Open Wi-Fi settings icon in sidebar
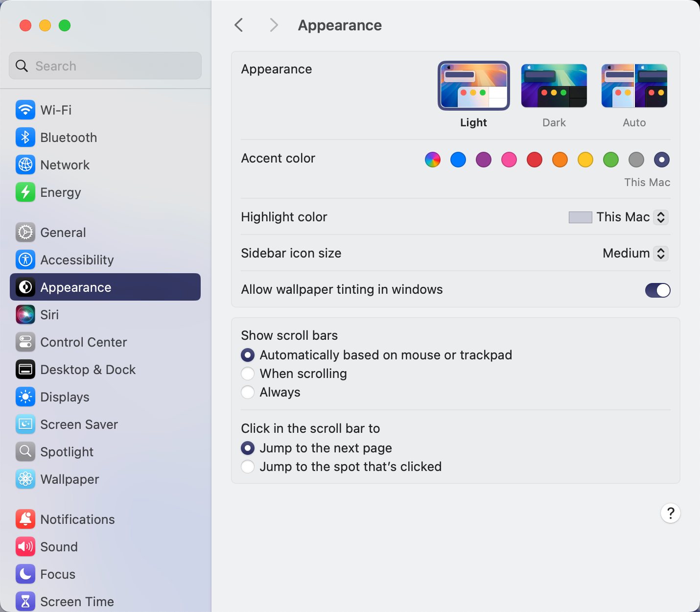This screenshot has height=612, width=700. (25, 110)
